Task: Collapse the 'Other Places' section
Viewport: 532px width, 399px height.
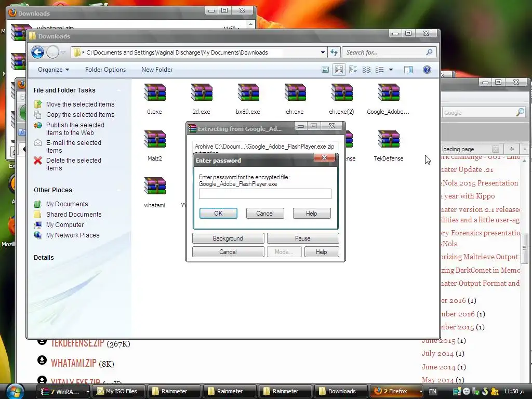Action: [x=119, y=190]
